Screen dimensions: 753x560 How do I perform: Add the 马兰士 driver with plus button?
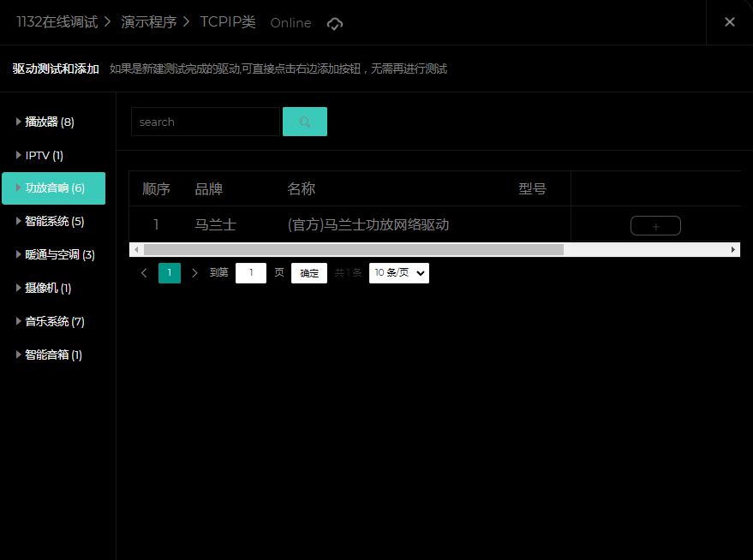pos(655,226)
